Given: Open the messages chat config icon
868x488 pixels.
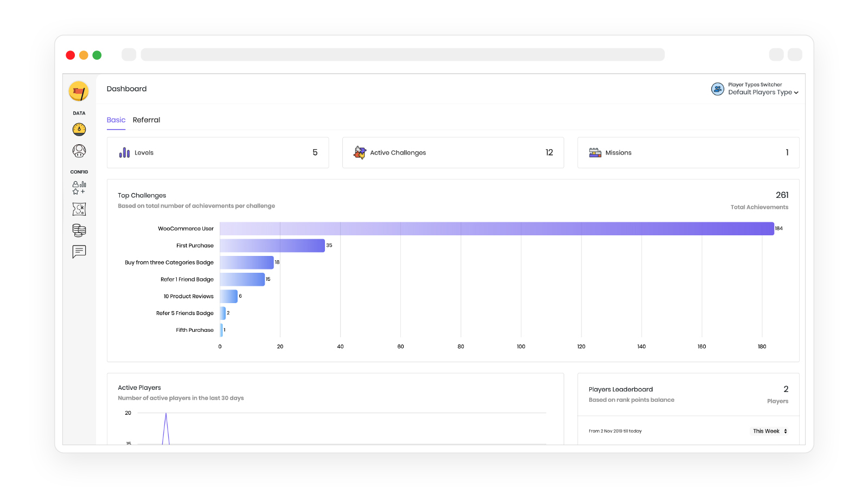Looking at the screenshot, I should tap(79, 252).
